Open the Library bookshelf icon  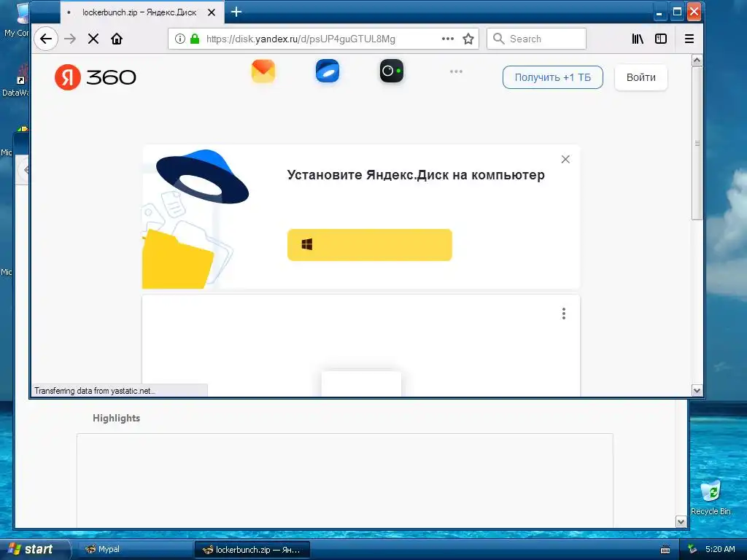point(638,39)
